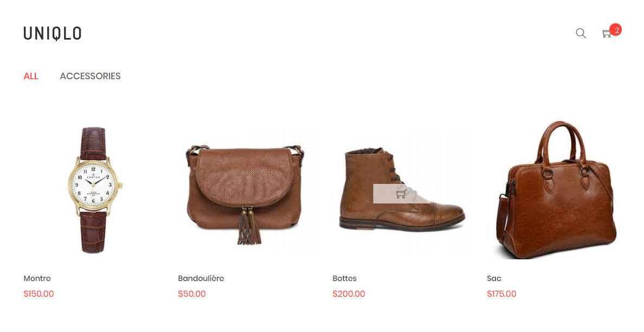
Task: View the Bandoulière bag product image
Action: [246, 194]
